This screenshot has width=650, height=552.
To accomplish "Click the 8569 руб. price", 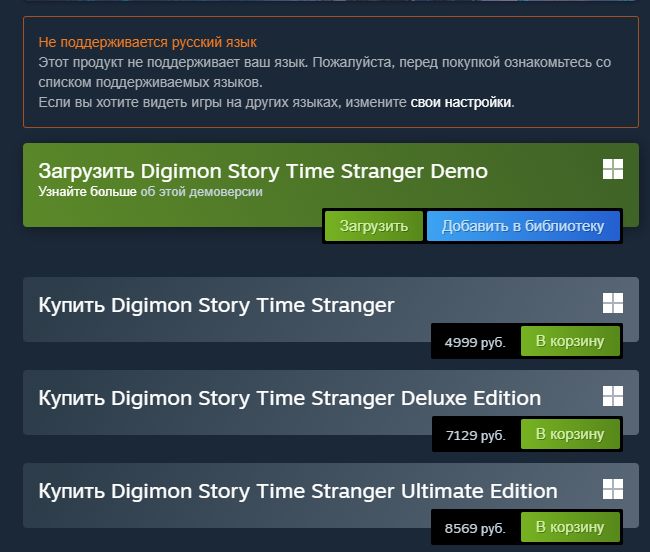I will tap(475, 528).
